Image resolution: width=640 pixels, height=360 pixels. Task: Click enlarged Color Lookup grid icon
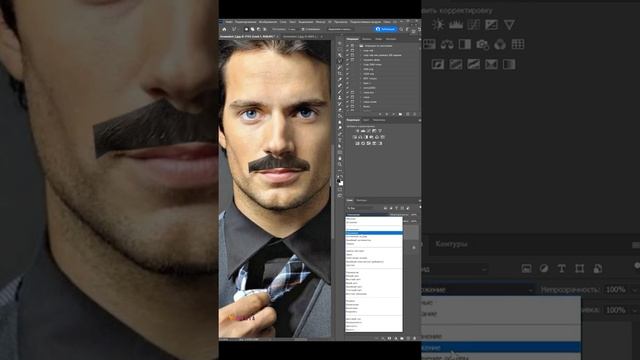tap(518, 44)
